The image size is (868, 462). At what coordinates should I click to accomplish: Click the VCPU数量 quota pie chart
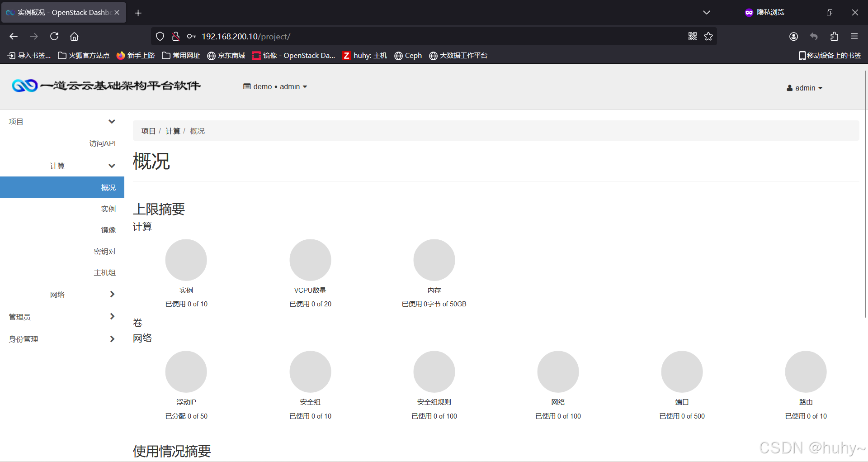click(310, 260)
